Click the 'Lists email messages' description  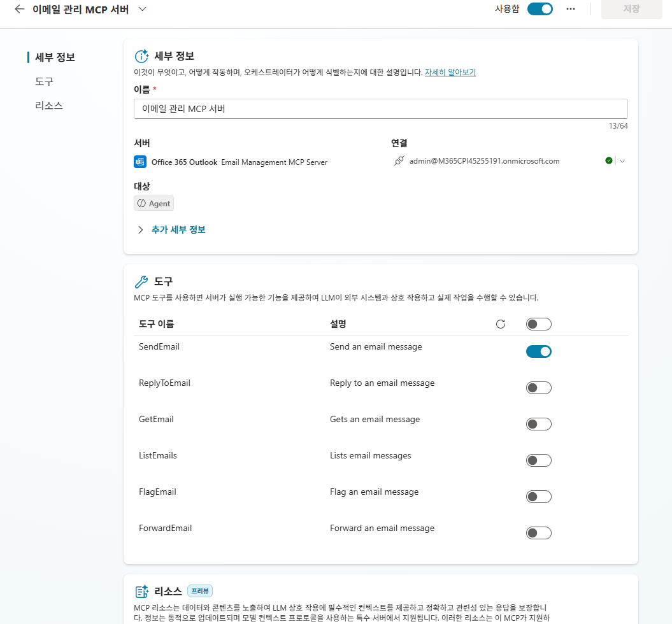tap(370, 456)
